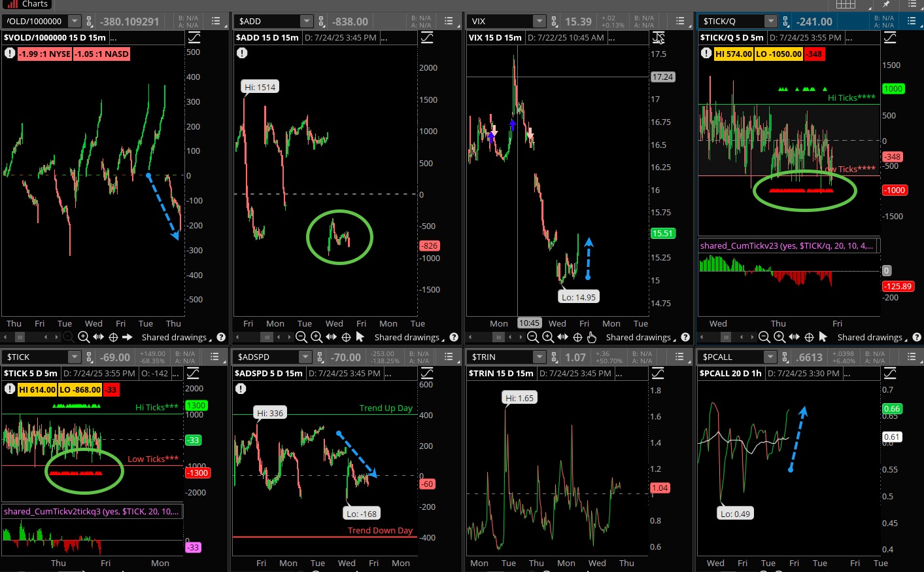This screenshot has height=572, width=924.
Task: Click the pin icon in top bar
Action: pyautogui.click(x=886, y=4)
